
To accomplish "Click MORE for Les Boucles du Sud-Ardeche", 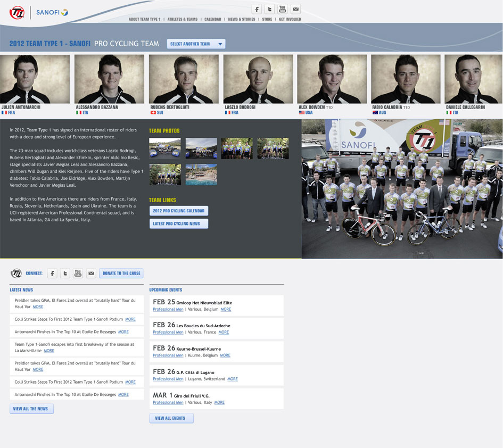I will coord(224,332).
